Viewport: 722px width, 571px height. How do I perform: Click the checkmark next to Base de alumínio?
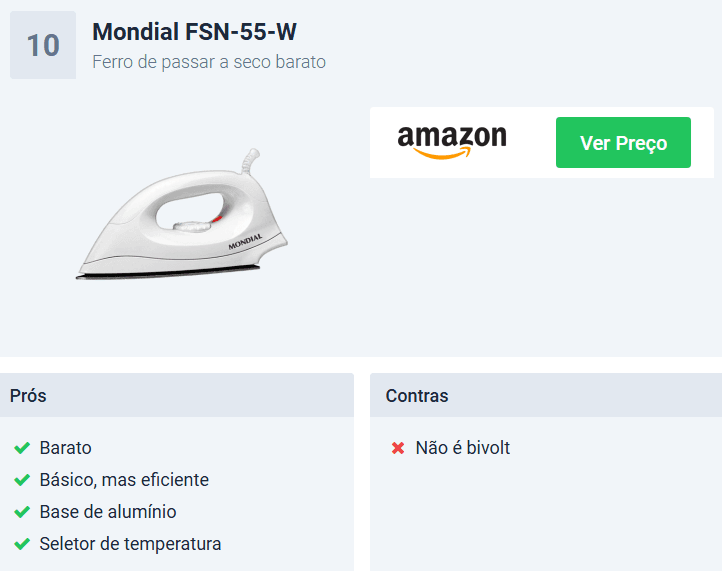click(22, 512)
